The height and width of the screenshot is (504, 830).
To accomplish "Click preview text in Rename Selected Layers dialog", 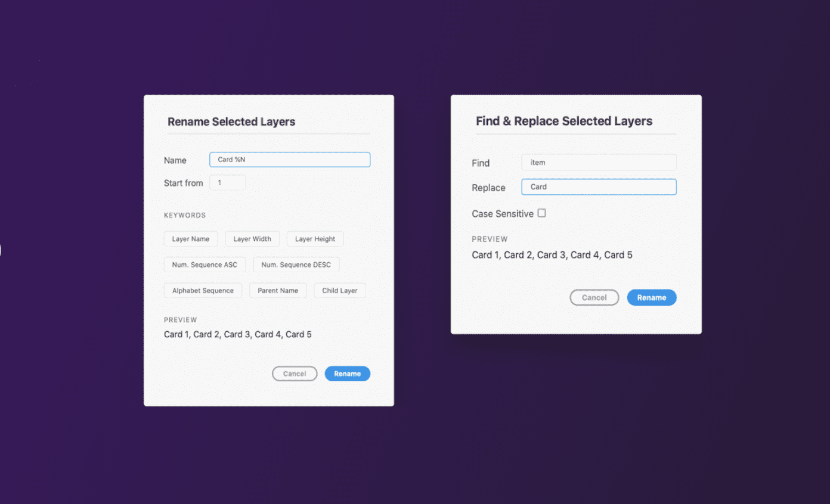I will click(x=238, y=334).
